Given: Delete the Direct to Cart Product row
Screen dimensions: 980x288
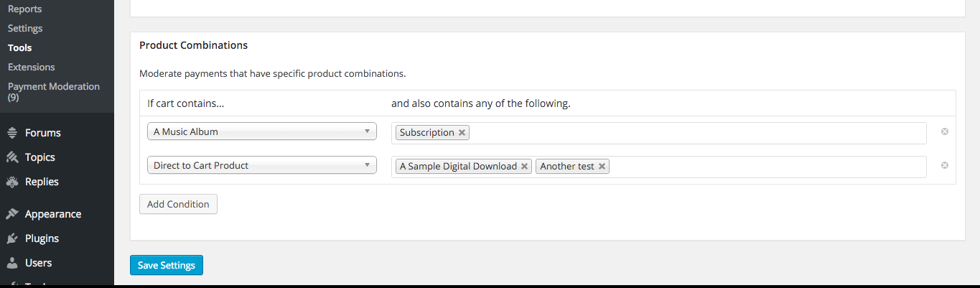Looking at the screenshot, I should tap(945, 165).
